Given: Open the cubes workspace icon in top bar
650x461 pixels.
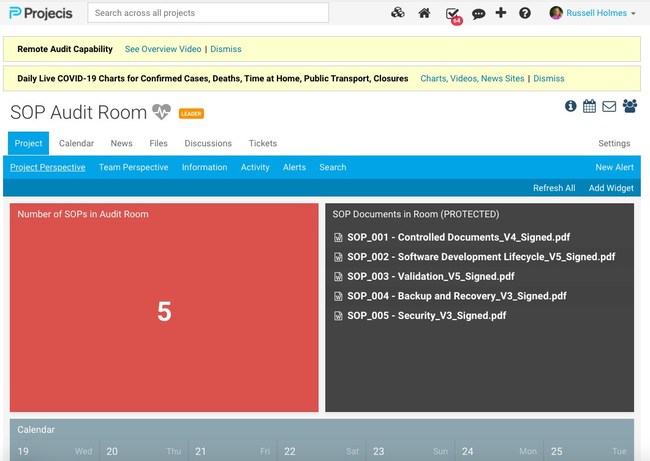Looking at the screenshot, I should click(x=398, y=13).
